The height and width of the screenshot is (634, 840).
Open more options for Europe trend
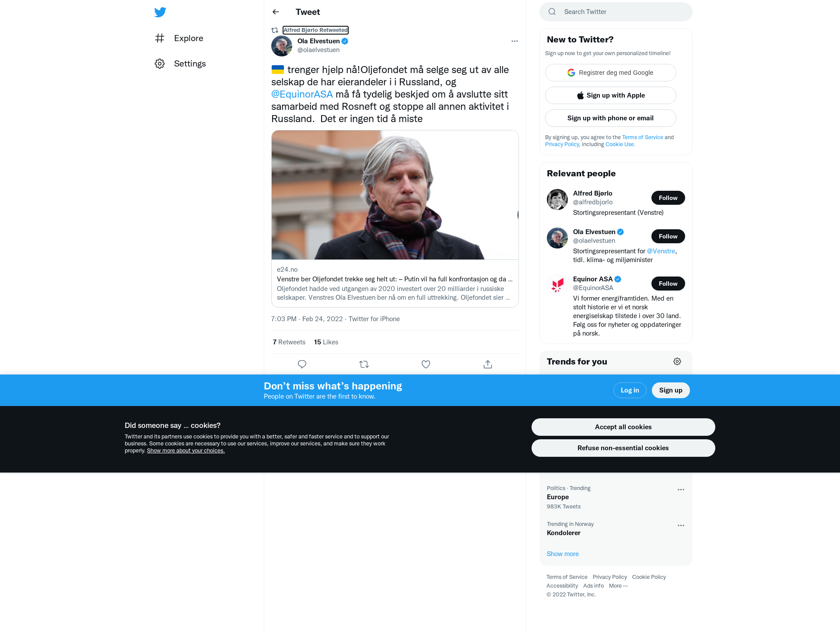point(681,490)
